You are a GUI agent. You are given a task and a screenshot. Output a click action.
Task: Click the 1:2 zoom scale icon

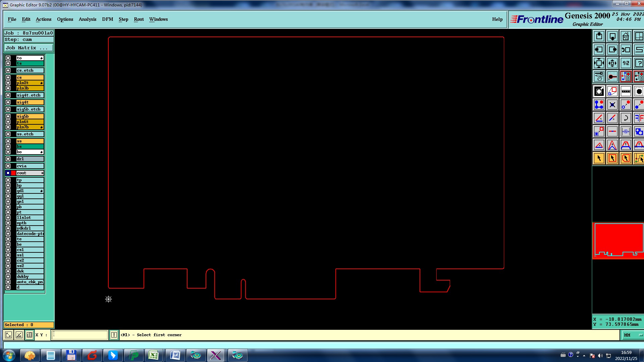626,63
